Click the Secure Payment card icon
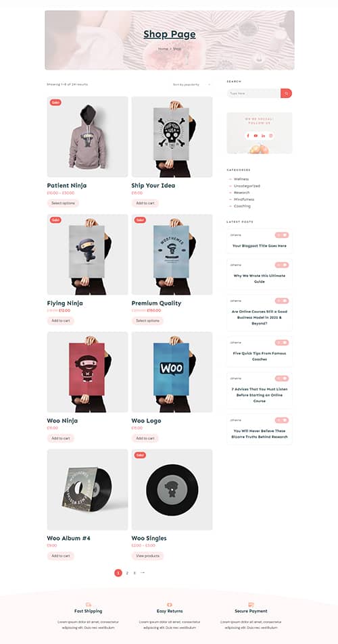 click(x=251, y=604)
